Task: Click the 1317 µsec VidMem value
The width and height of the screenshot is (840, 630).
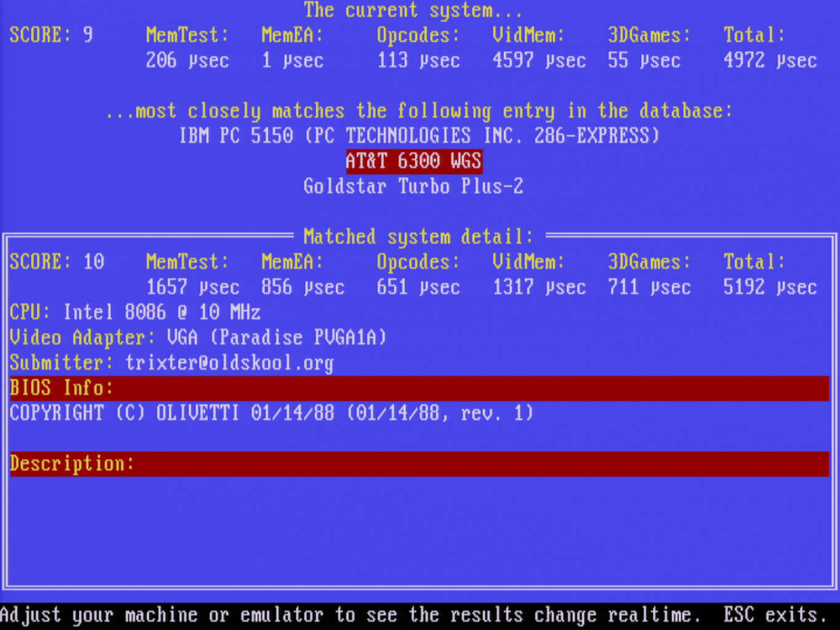Action: click(x=539, y=287)
